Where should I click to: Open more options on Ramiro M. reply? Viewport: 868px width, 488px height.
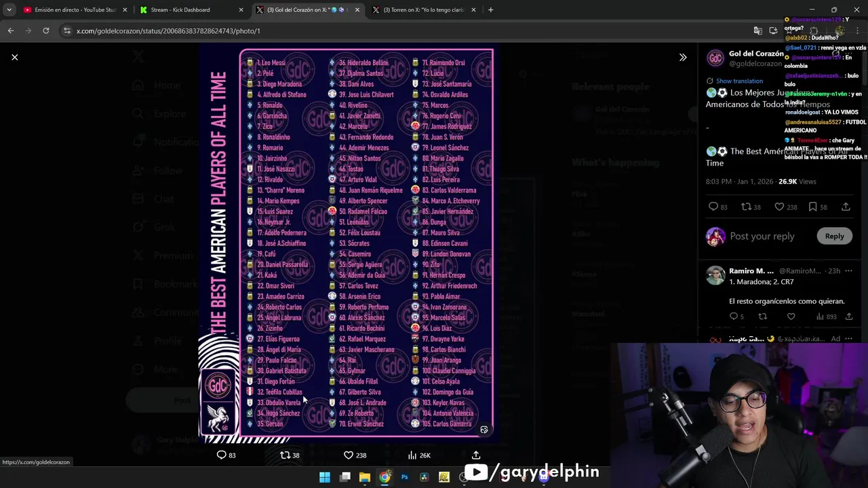pos(850,270)
